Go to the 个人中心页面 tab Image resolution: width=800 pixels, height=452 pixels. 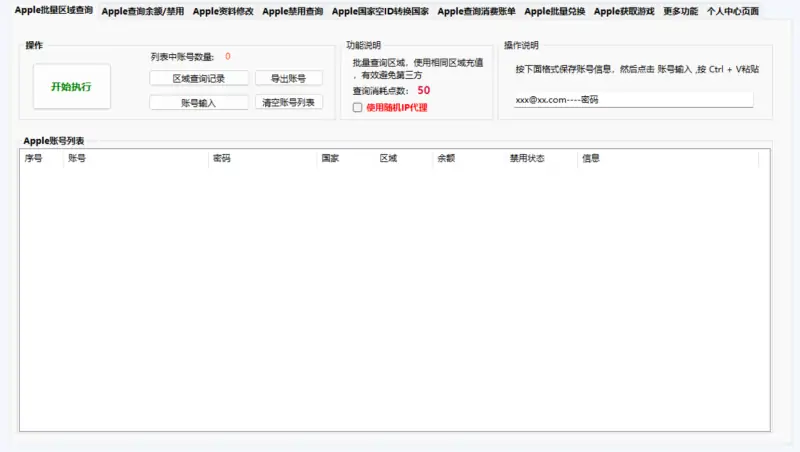[x=732, y=11]
